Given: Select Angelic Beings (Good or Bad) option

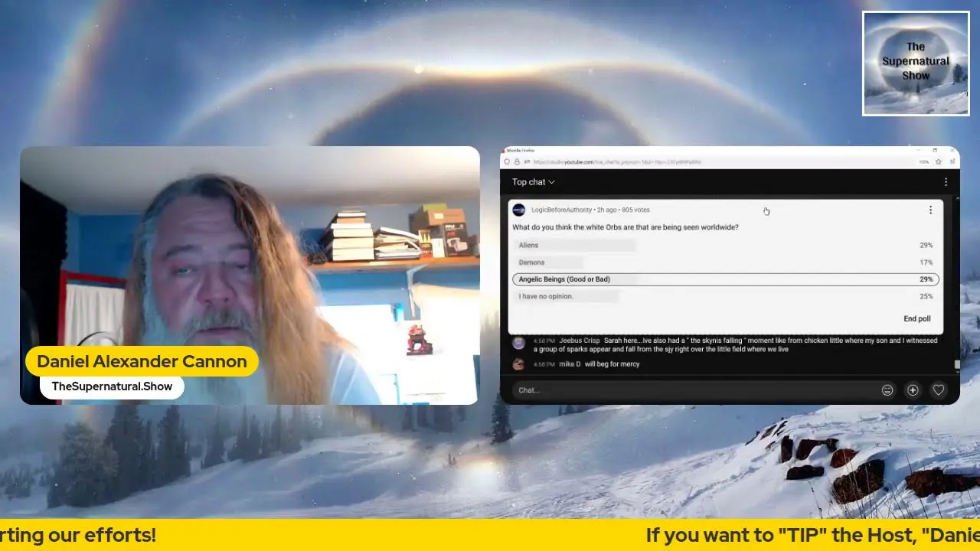Looking at the screenshot, I should 726,279.
